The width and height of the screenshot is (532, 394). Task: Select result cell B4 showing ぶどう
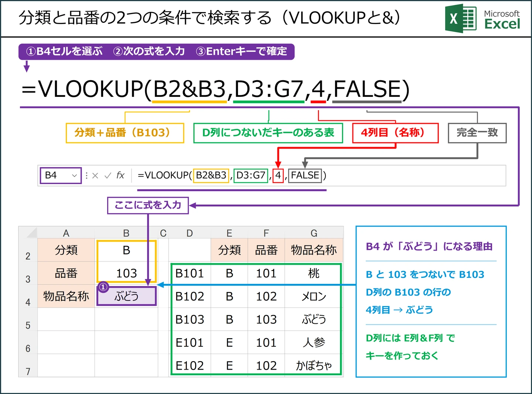coord(126,296)
